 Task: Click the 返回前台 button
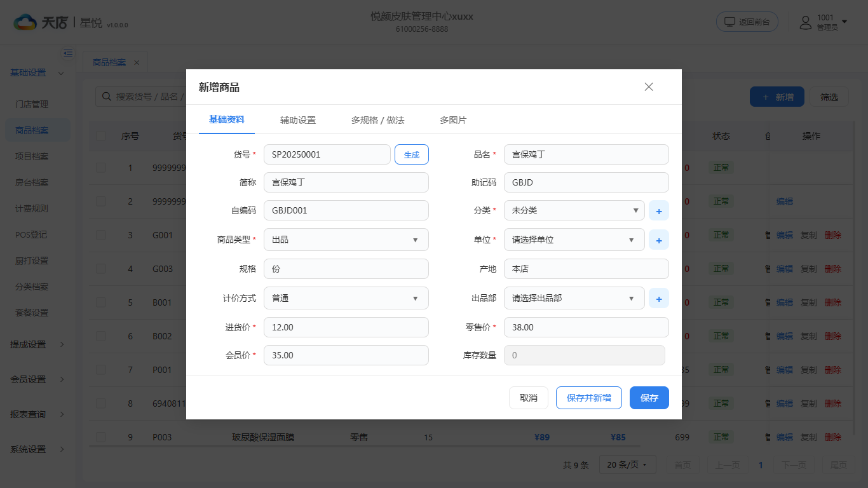[x=747, y=22]
